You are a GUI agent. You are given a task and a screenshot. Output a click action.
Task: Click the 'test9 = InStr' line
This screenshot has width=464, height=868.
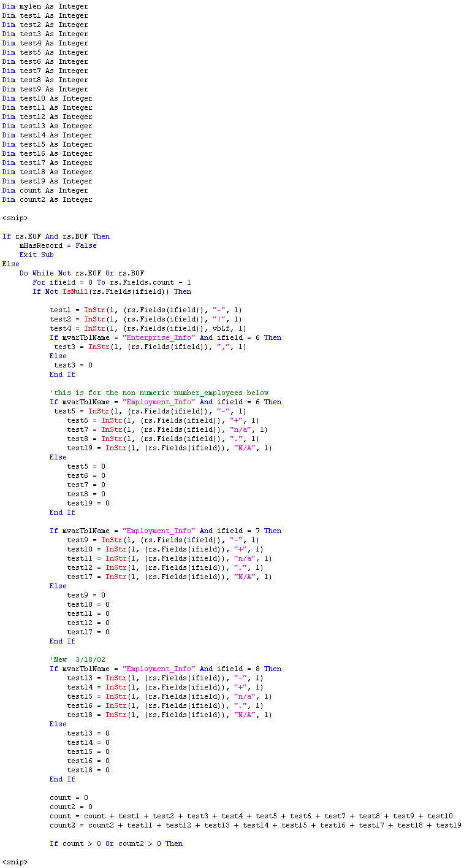point(163,540)
